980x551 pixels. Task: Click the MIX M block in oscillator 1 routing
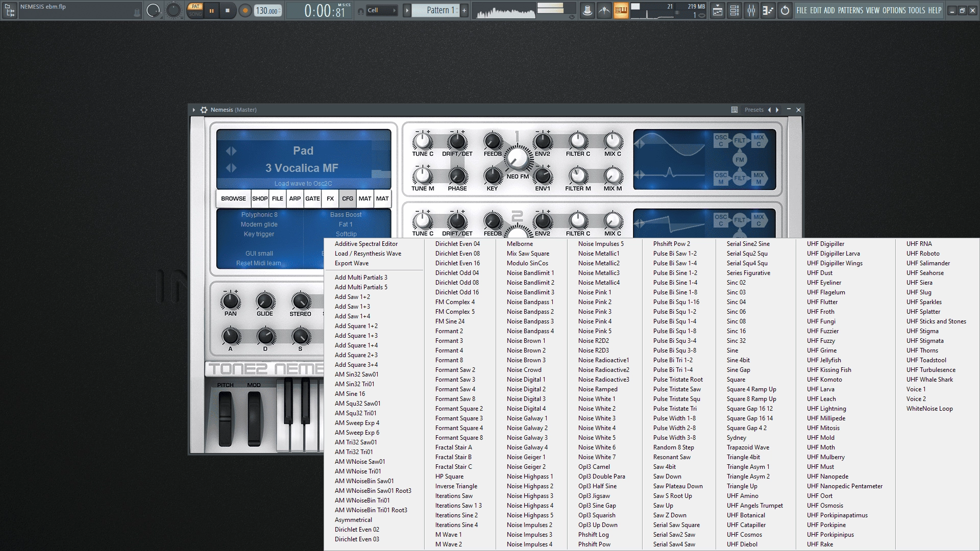758,178
